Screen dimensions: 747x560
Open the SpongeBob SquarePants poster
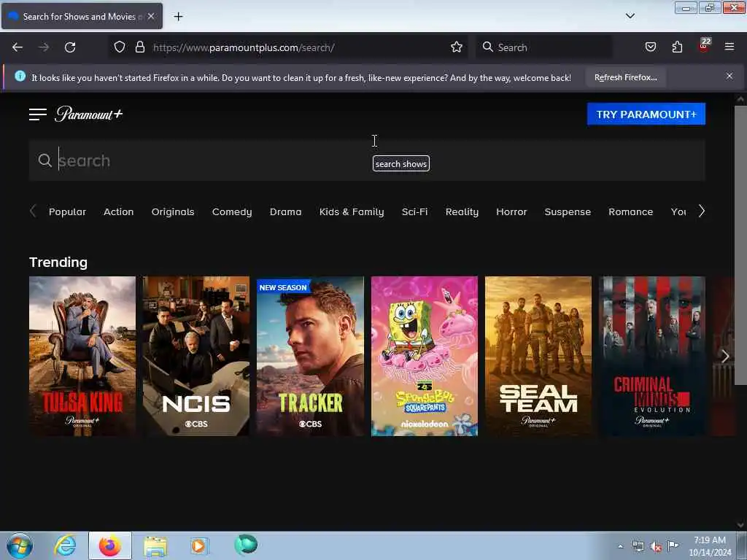(425, 356)
